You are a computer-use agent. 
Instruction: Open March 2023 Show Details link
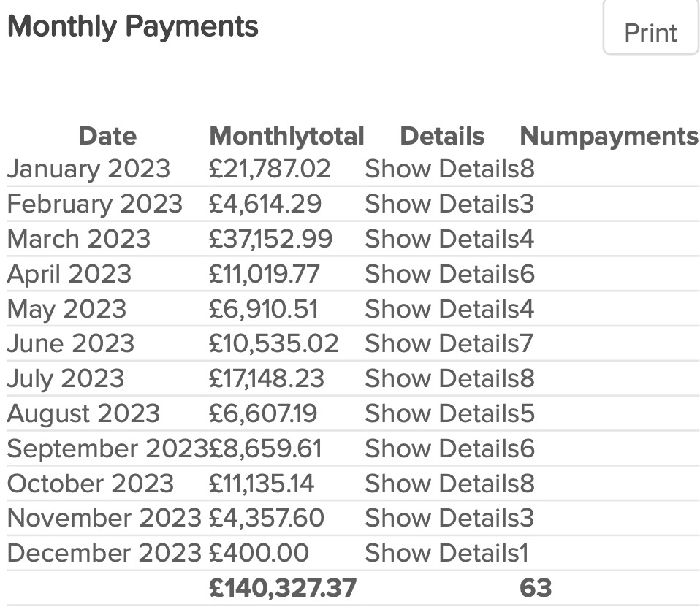click(x=441, y=239)
